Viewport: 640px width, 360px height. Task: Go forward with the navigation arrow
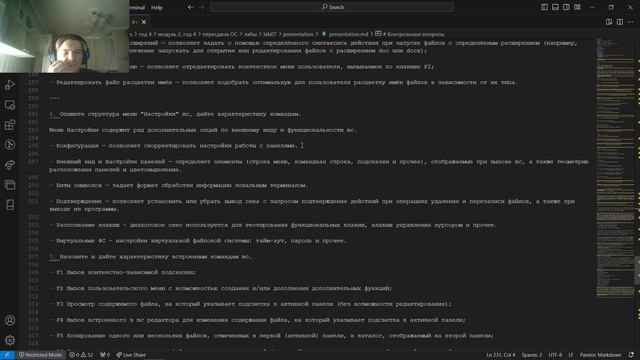[202, 7]
